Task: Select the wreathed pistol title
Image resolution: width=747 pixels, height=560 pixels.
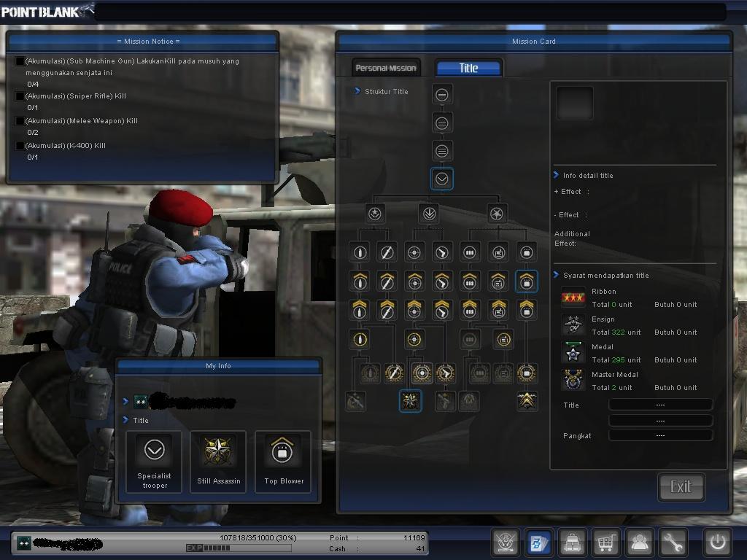Action: coord(446,373)
